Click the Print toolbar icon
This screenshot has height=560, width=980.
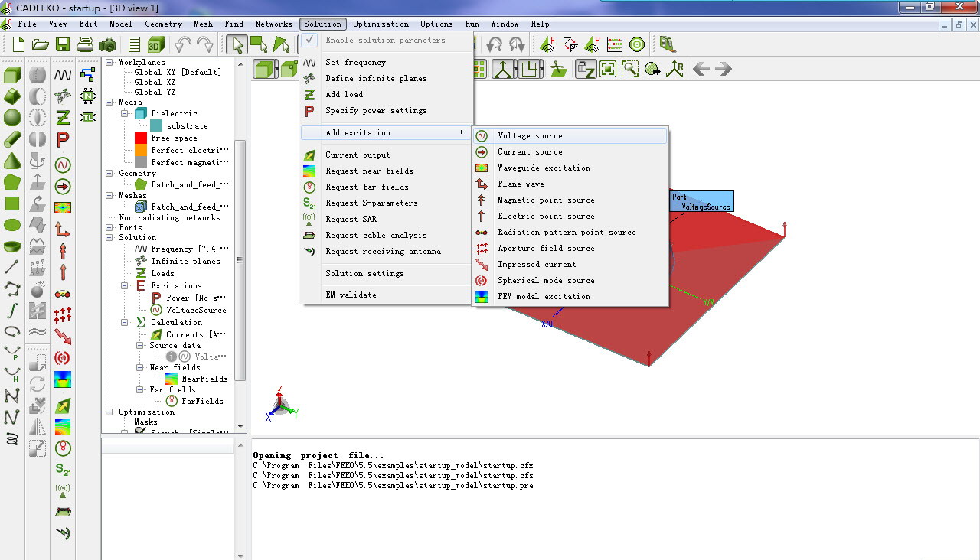(85, 44)
